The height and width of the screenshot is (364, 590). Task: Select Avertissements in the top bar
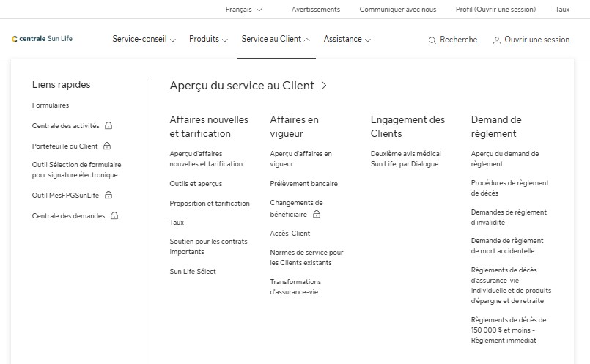point(315,10)
